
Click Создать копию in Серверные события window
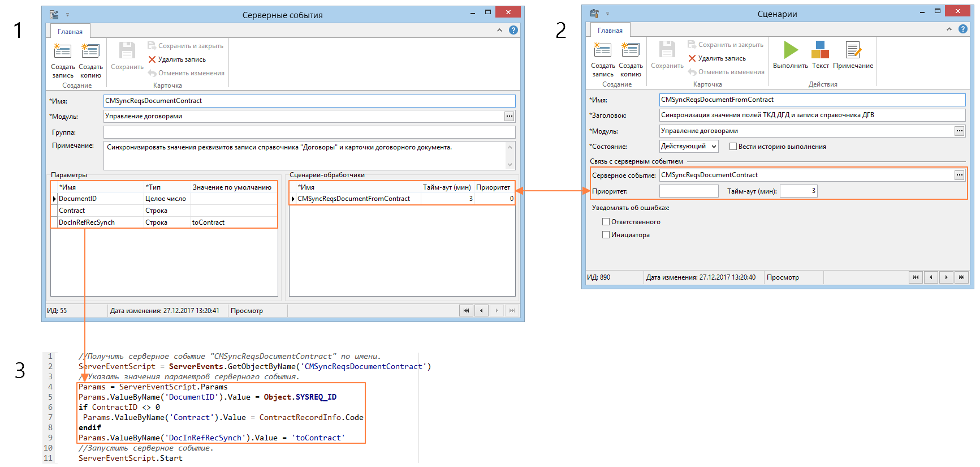coord(90,61)
